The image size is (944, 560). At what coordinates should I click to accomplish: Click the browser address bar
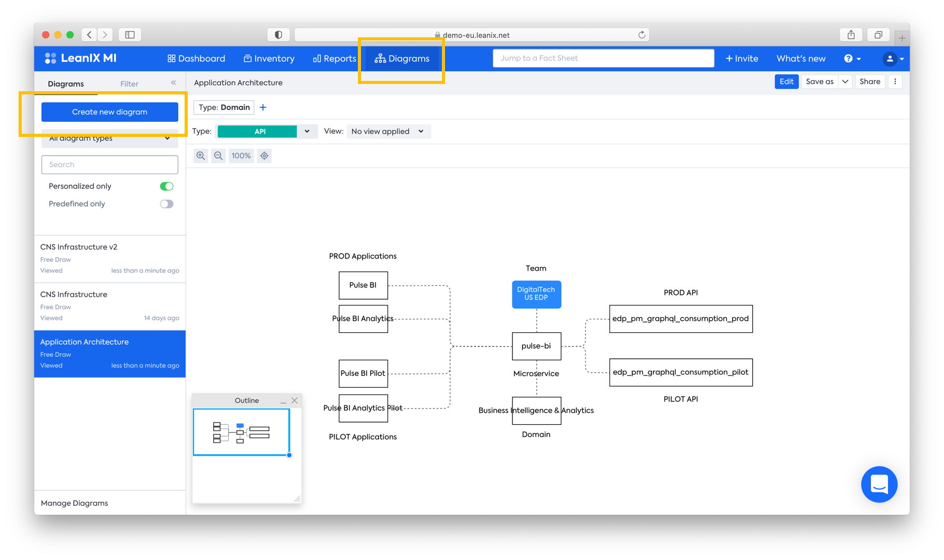pos(472,35)
